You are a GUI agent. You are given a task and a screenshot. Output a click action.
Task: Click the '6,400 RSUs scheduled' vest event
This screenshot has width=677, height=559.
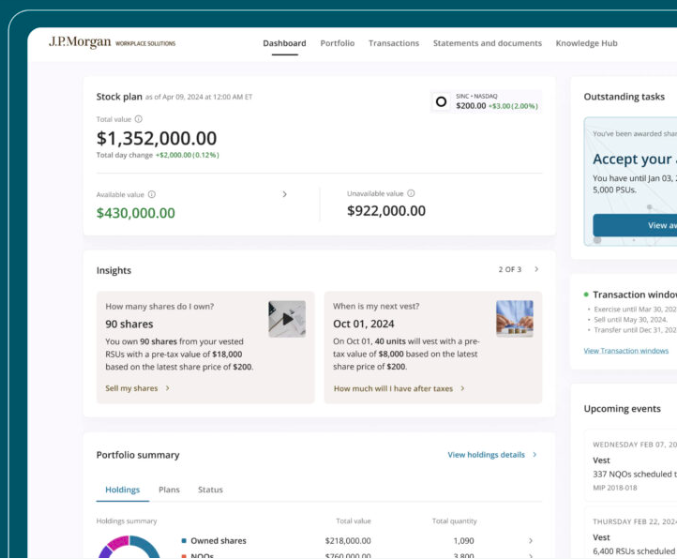(x=634, y=551)
